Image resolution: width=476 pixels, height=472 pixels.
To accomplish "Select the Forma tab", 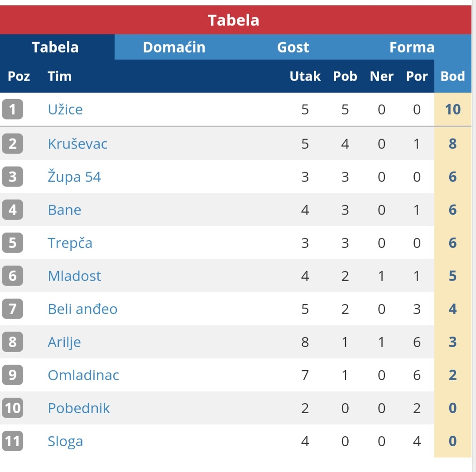I will (412, 47).
